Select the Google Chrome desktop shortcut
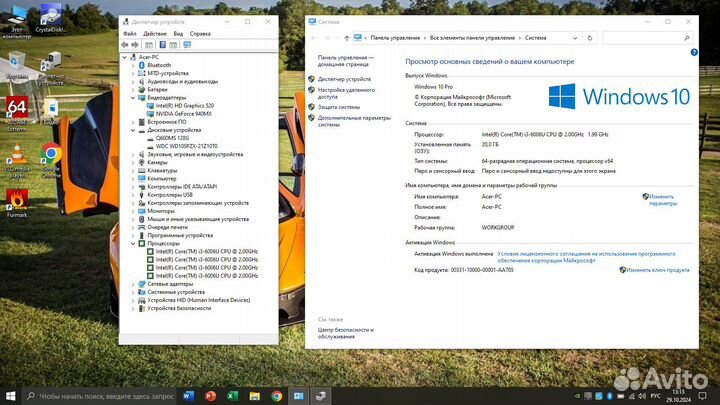Image resolution: width=720 pixels, height=405 pixels. coord(51,160)
